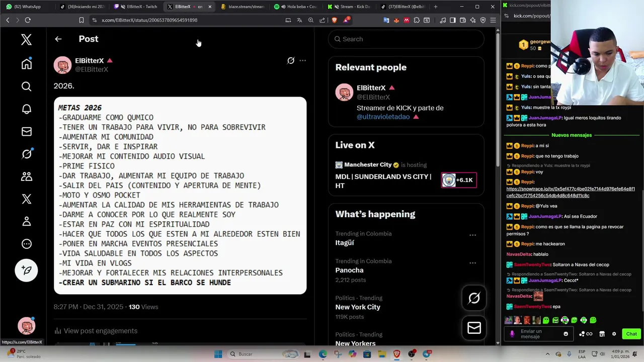Open MDL | SUNDERLAND VS CITY live

click(x=383, y=181)
